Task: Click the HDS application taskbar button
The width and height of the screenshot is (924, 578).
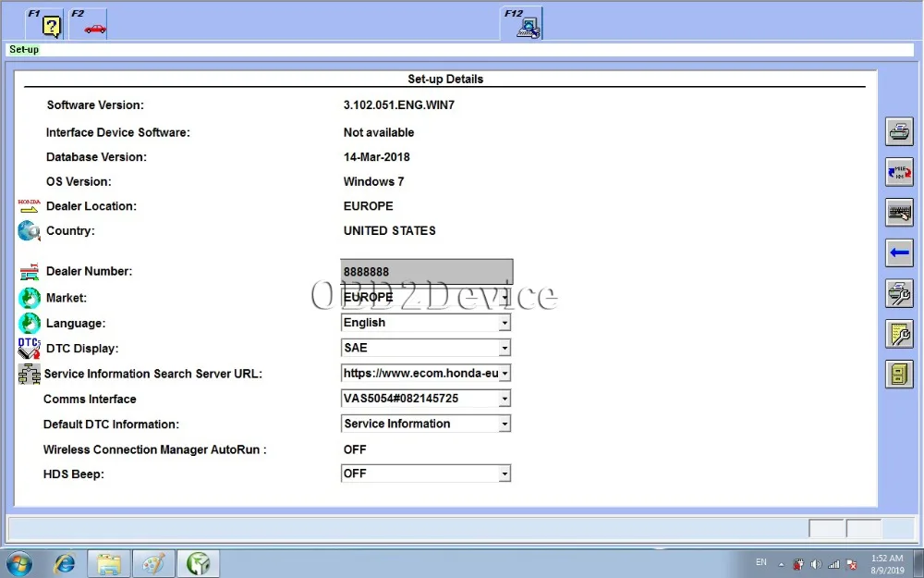Action: point(199,564)
